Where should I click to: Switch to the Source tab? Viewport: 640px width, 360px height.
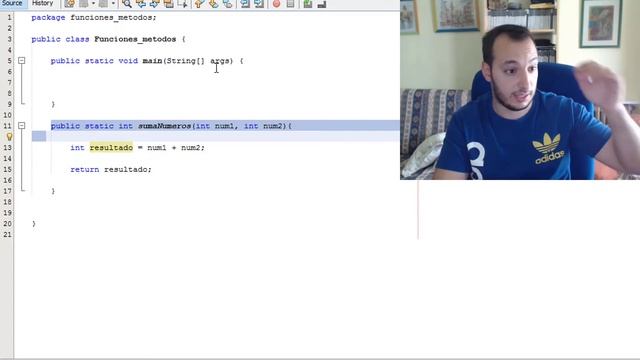point(13,3)
